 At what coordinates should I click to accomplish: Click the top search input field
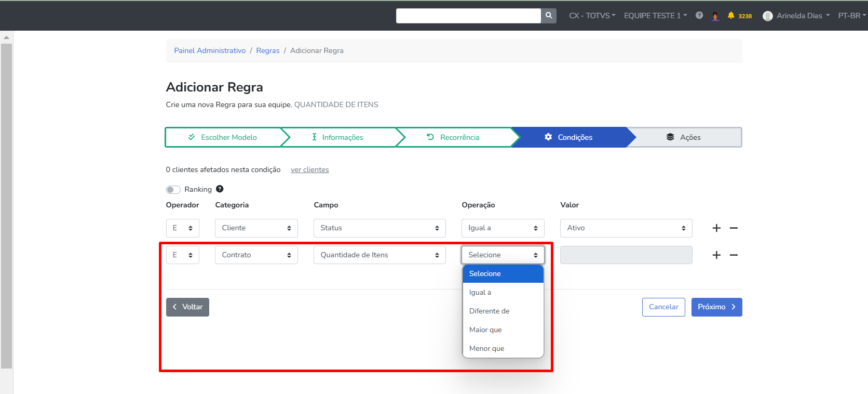[x=468, y=16]
